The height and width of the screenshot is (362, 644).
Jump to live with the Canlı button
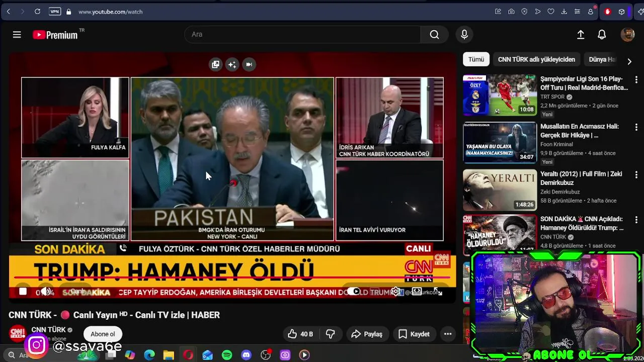coord(77,292)
